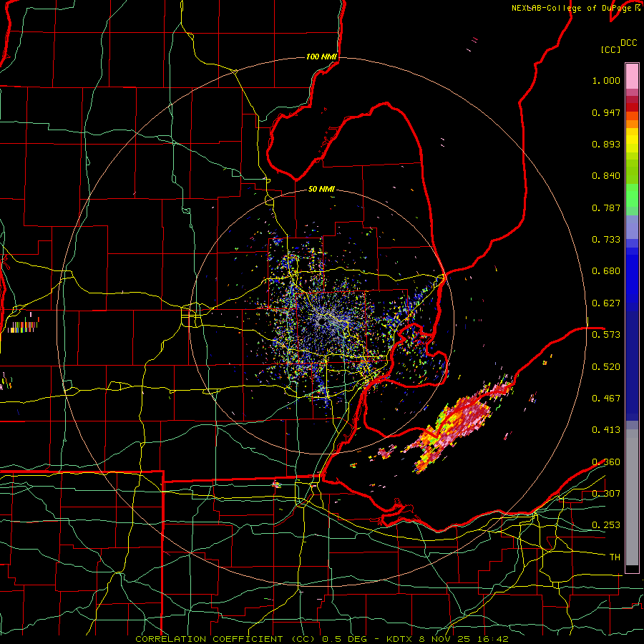Pick the light pink swatch atop color bar
This screenshot has height=644, width=644.
point(632,76)
